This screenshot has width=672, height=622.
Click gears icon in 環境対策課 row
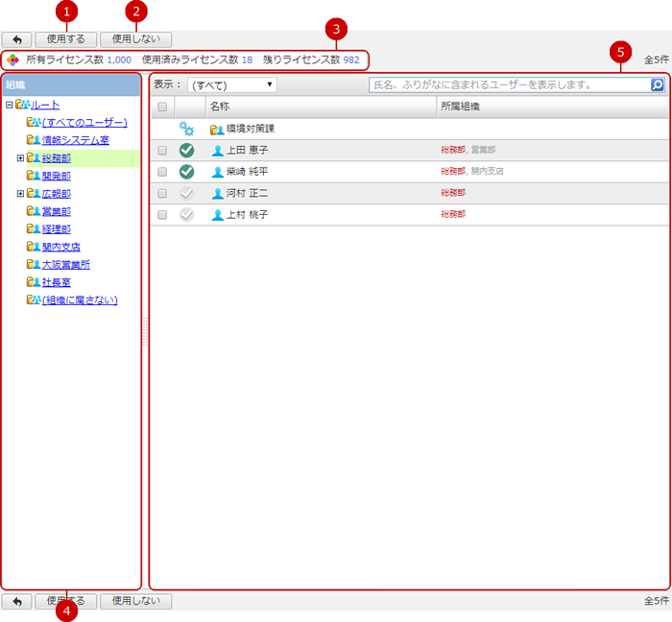pos(187,129)
